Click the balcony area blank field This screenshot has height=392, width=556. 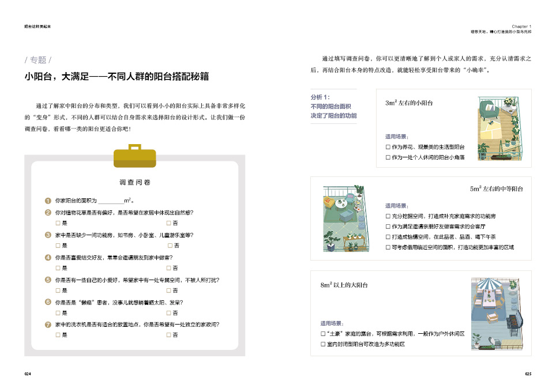click(111, 201)
